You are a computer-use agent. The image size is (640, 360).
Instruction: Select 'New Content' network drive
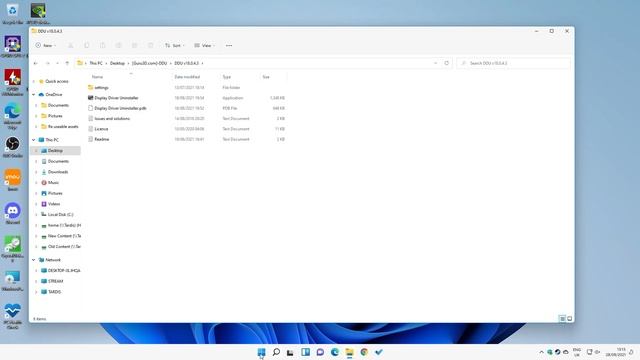click(64, 236)
